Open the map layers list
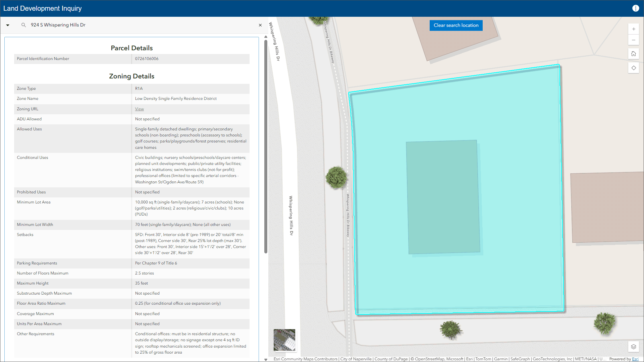The image size is (644, 362). (x=633, y=347)
